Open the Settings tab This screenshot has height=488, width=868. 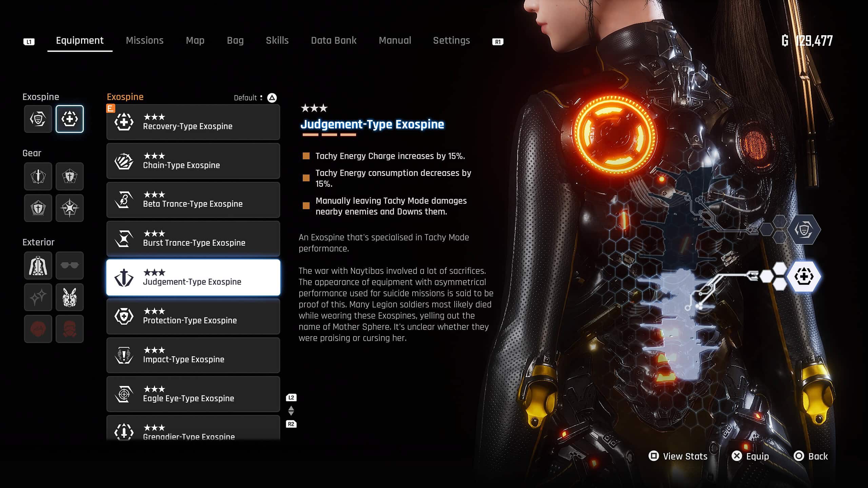(x=452, y=40)
